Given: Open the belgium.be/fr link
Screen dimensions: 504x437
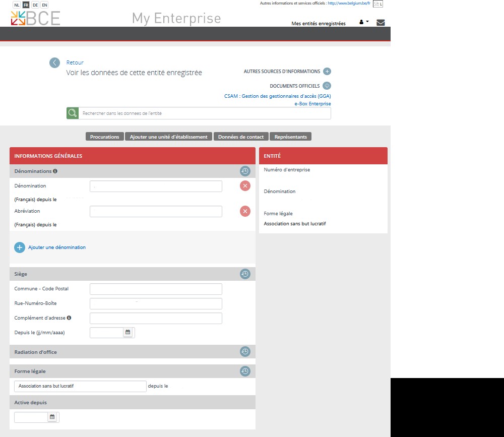Looking at the screenshot, I should coord(349,3).
